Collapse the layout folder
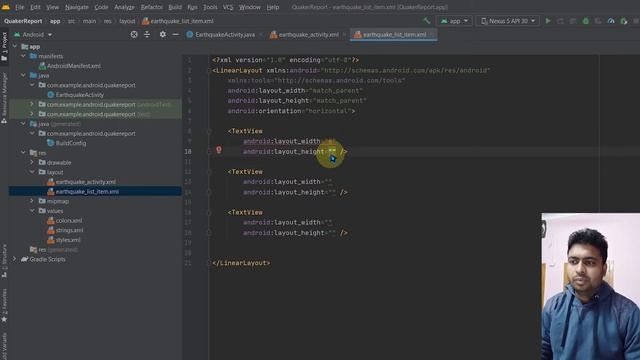The height and width of the screenshot is (360, 640). (32, 172)
